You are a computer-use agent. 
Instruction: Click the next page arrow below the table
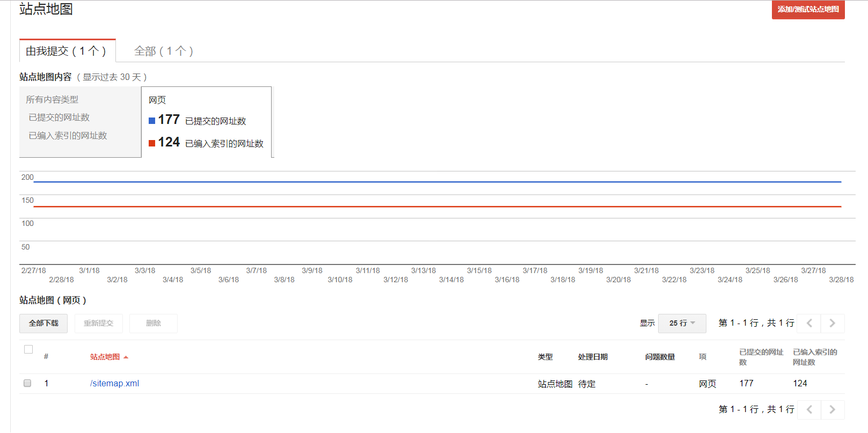pos(833,409)
